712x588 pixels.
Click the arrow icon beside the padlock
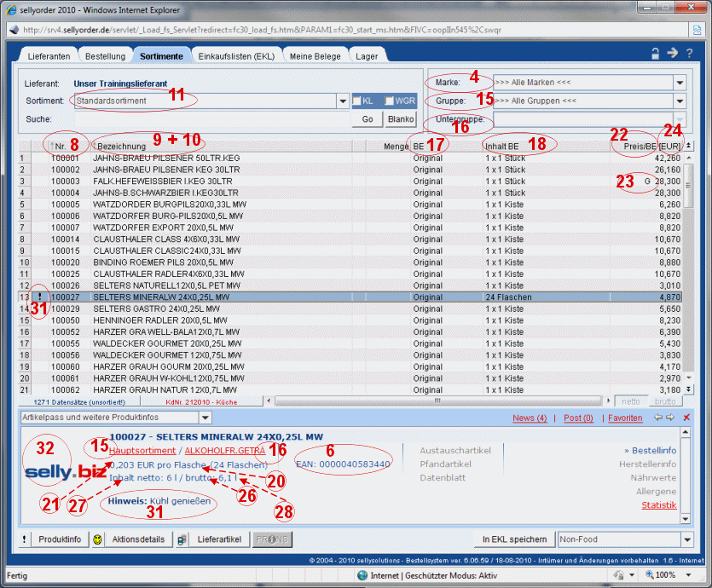[x=672, y=54]
